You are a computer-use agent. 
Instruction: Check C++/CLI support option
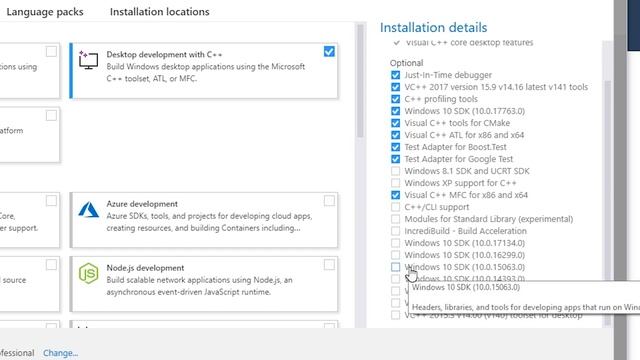[395, 207]
